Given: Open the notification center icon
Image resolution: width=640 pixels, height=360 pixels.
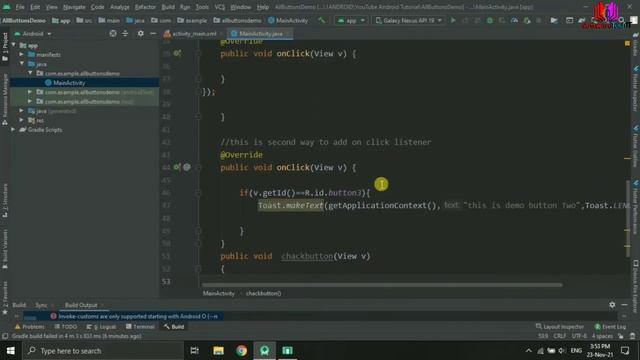Looking at the screenshot, I should 625,351.
